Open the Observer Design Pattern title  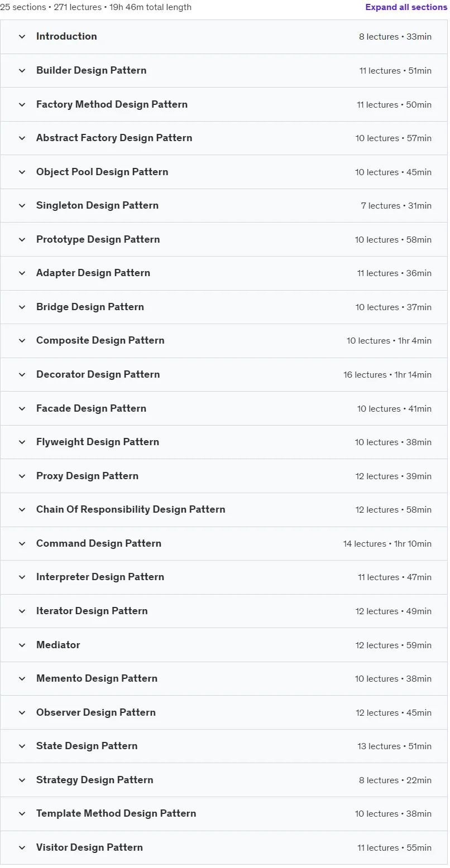pos(96,712)
